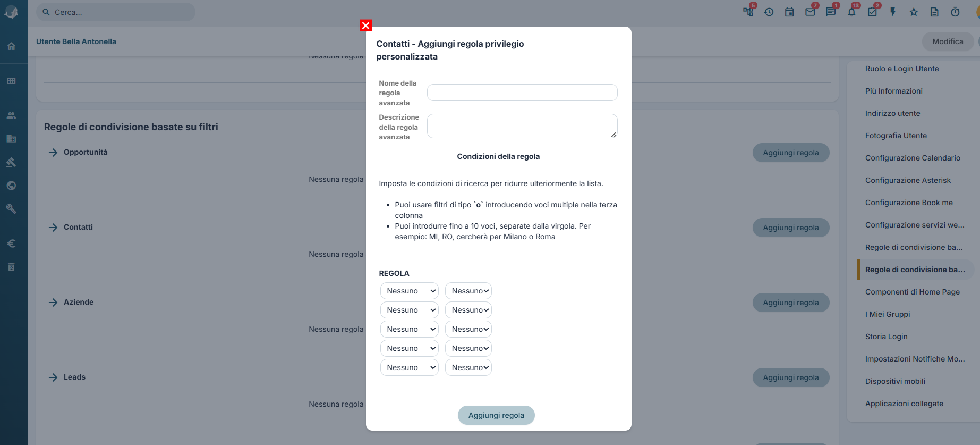
Task: Open the notifications bell icon
Action: (851, 12)
